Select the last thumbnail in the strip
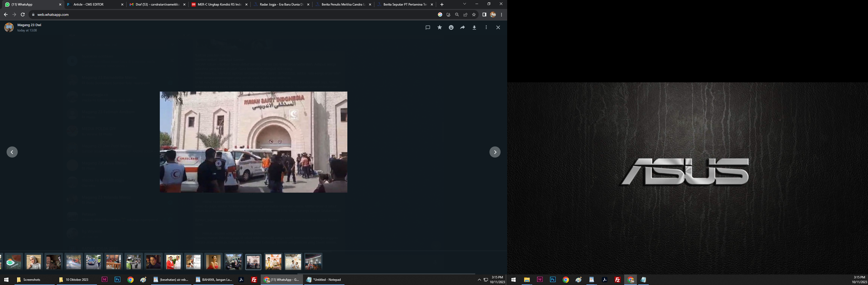The height and width of the screenshot is (285, 868). (x=313, y=262)
